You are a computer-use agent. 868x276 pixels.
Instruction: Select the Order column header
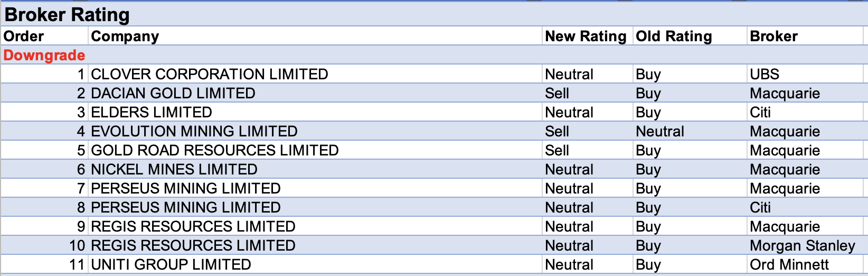[24, 36]
